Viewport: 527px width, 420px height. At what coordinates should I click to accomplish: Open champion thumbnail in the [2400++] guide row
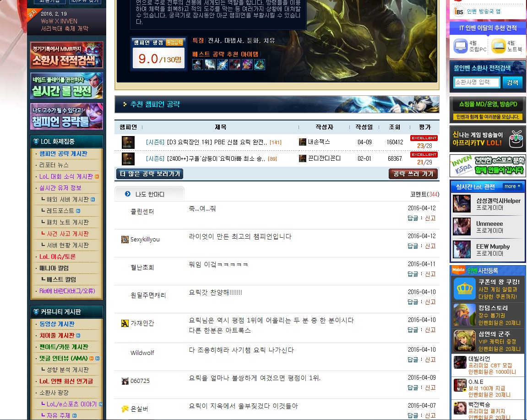click(x=128, y=159)
